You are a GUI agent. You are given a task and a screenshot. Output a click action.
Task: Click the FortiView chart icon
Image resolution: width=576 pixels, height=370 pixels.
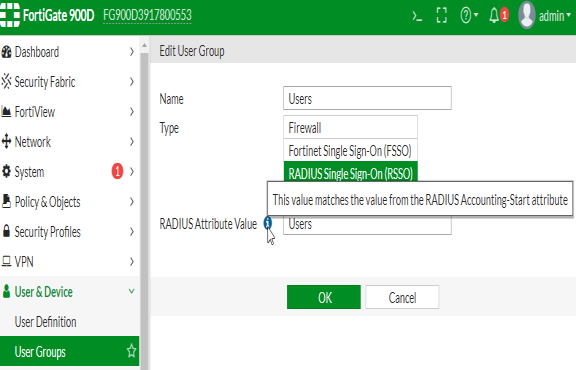(x=6, y=111)
